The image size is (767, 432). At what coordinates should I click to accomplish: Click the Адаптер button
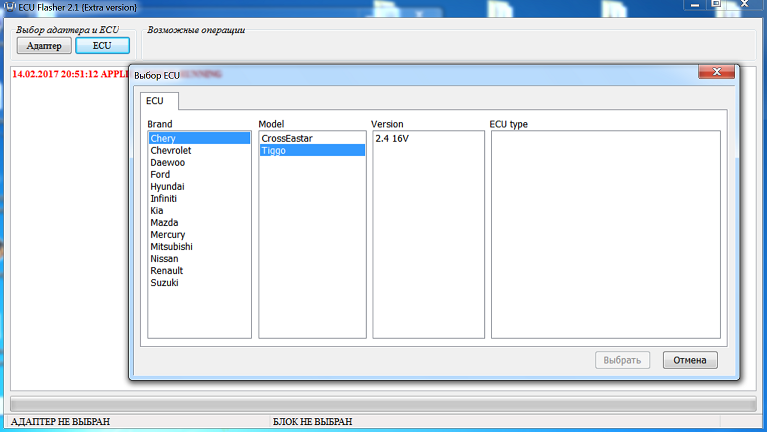pos(44,45)
